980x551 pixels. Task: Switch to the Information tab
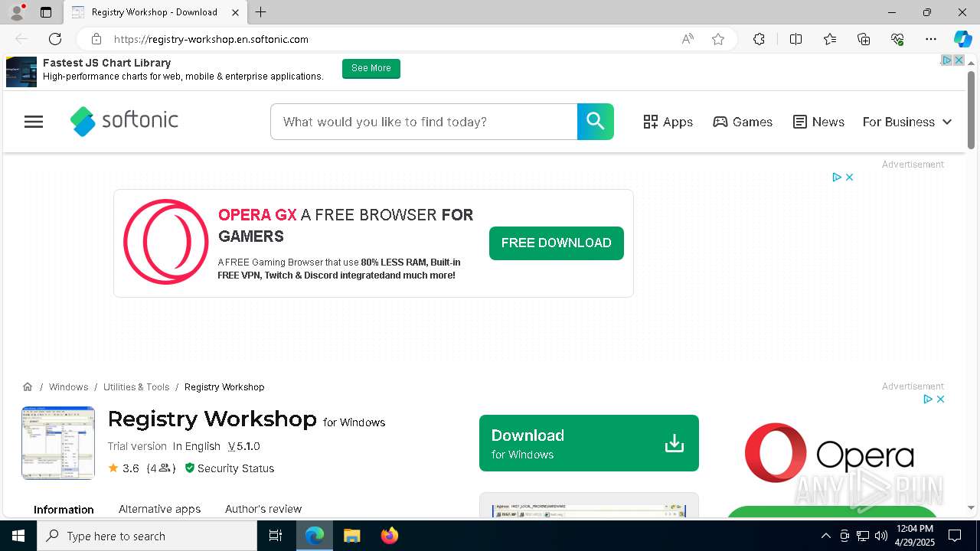click(x=64, y=510)
